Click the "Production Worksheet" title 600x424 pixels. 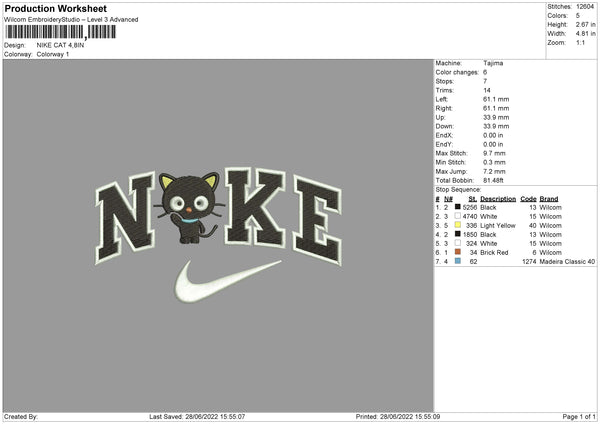point(55,8)
